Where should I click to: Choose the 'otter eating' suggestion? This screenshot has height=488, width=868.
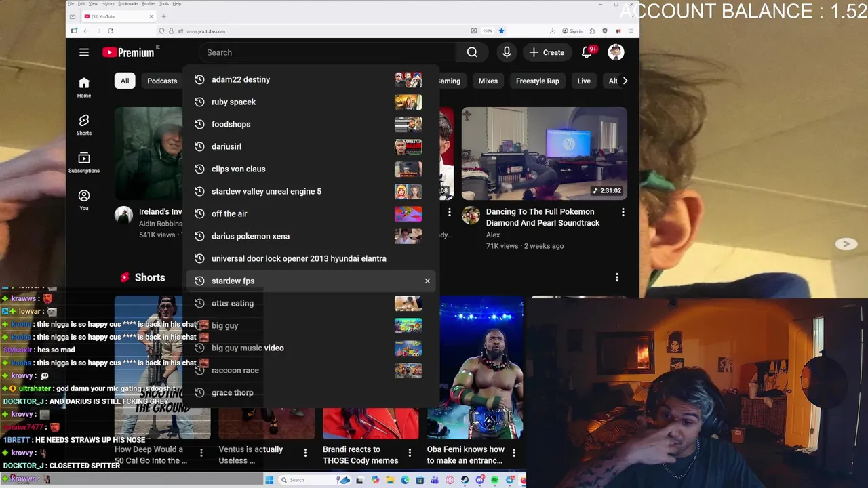point(312,303)
